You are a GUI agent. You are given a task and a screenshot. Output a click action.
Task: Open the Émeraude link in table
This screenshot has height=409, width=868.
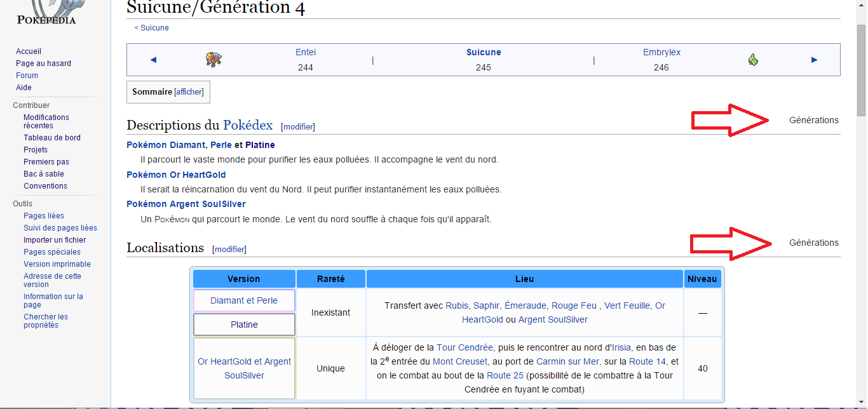(x=526, y=305)
